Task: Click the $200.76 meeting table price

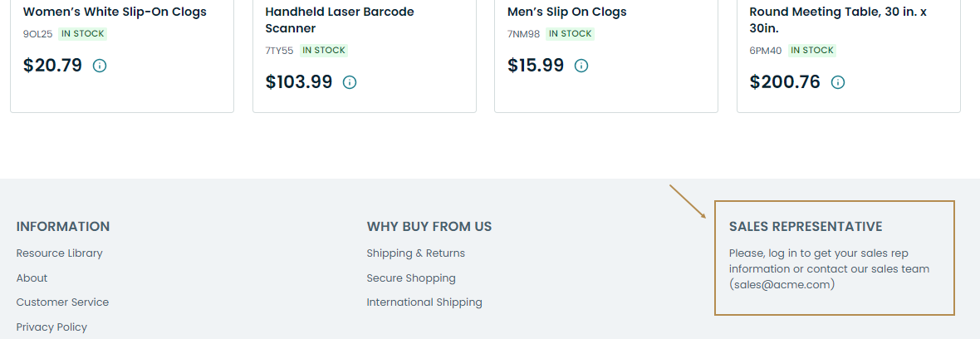Action: (784, 82)
